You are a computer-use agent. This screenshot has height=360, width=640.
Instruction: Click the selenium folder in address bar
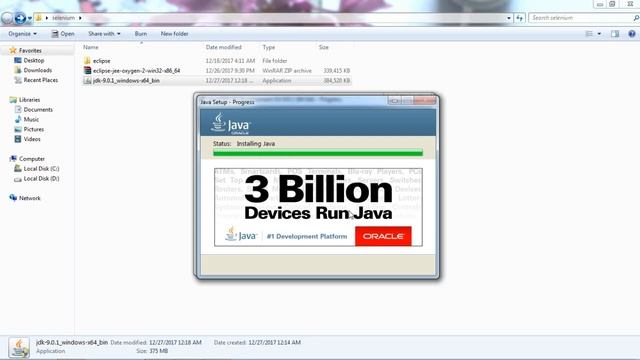63,18
